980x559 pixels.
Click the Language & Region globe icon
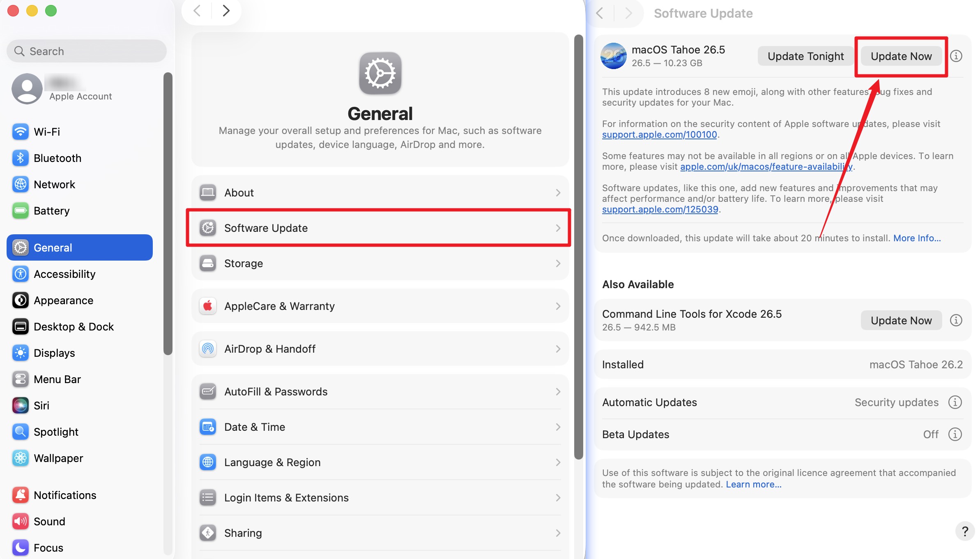tap(208, 462)
